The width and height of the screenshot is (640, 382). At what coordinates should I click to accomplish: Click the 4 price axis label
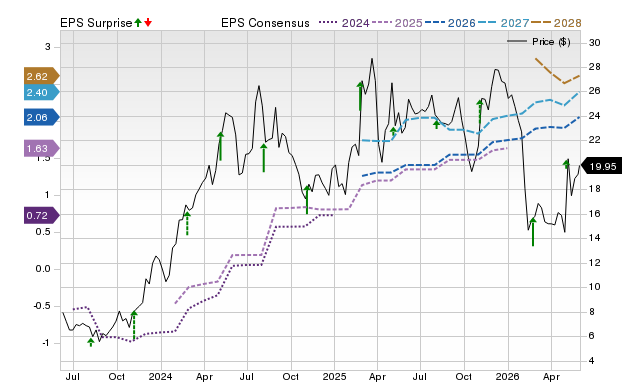pos(591,360)
